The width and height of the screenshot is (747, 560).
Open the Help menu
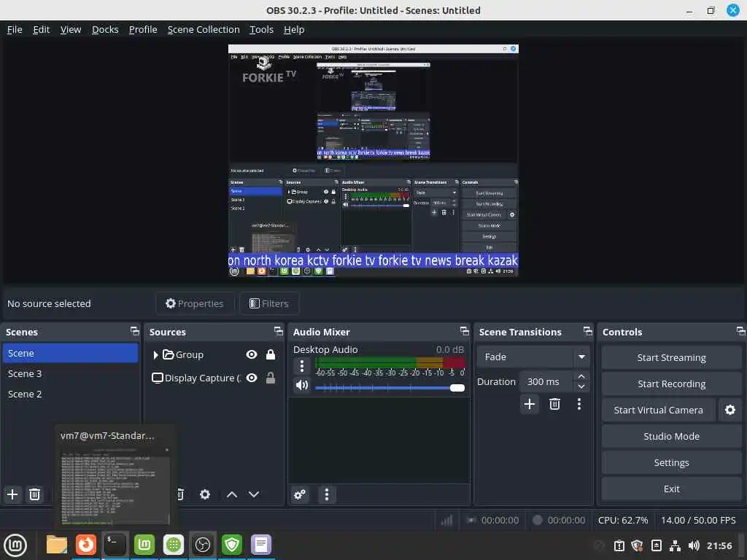click(294, 29)
